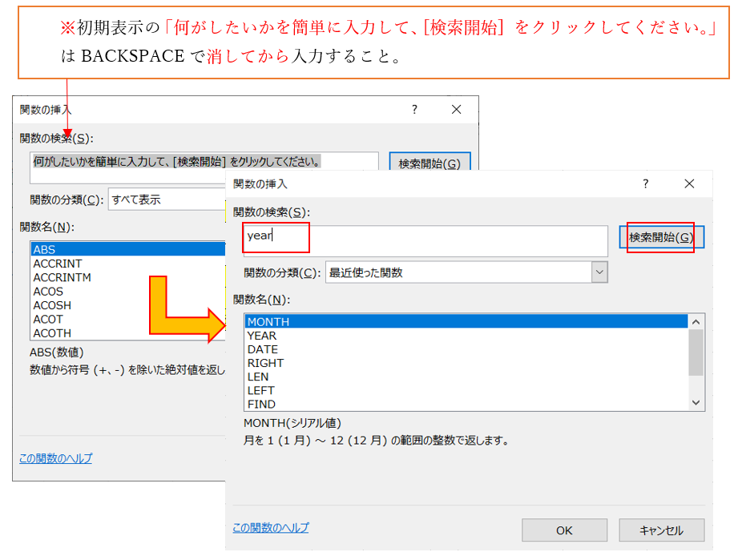The width and height of the screenshot is (734, 560).
Task: Open the front dialog's この関数のヘルプ link
Action: pyautogui.click(x=270, y=528)
